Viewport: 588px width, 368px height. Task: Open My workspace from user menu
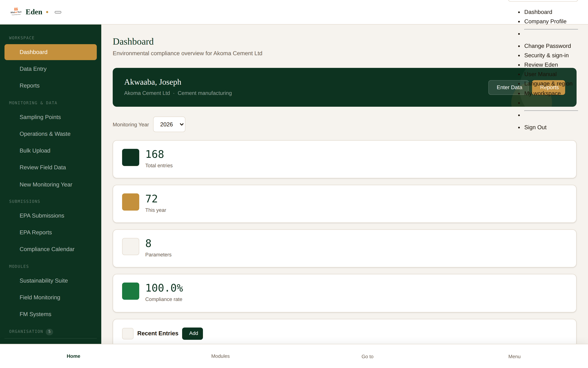coord(542,93)
